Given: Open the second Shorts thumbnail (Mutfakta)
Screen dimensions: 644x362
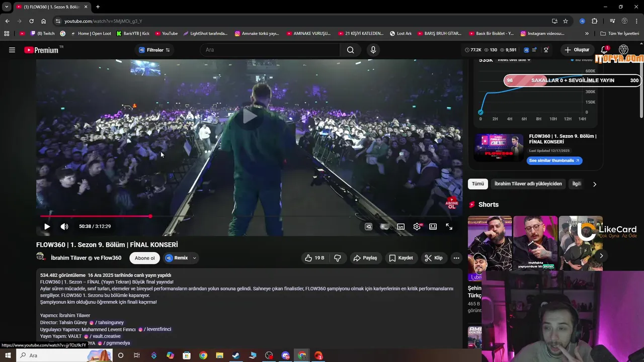Looking at the screenshot, I should point(535,243).
